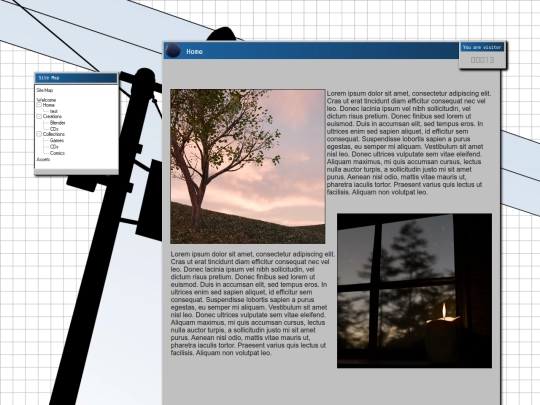
Task: Open the Creations entry in Site Map
Action: 52,117
